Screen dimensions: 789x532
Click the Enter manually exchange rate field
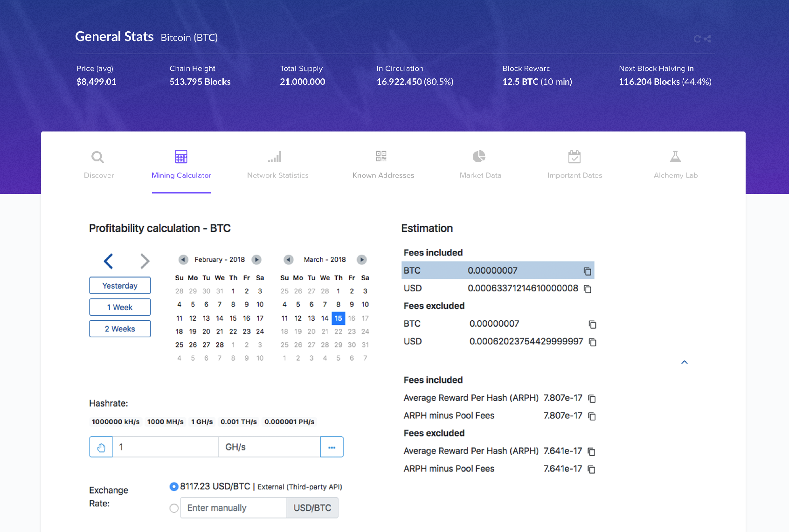click(233, 508)
